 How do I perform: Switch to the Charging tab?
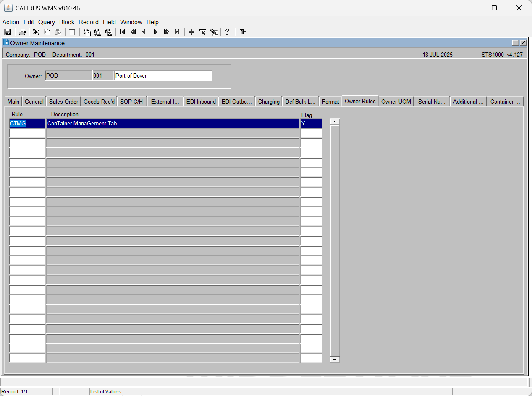[x=269, y=102]
